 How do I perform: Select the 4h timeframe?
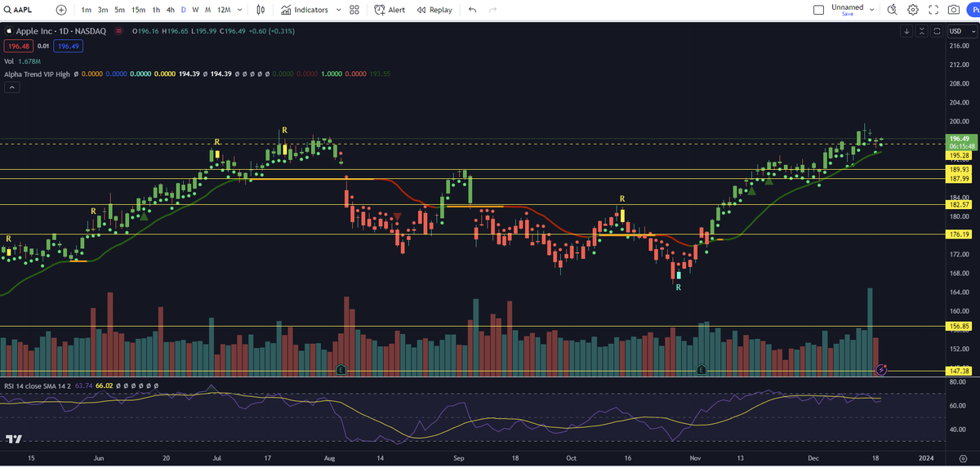point(170,10)
